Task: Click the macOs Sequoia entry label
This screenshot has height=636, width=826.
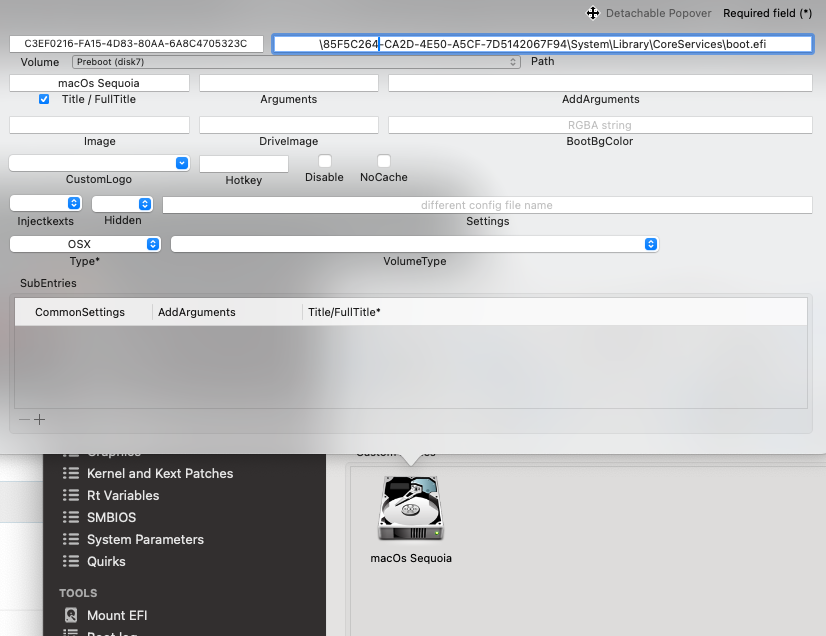Action: pos(411,558)
